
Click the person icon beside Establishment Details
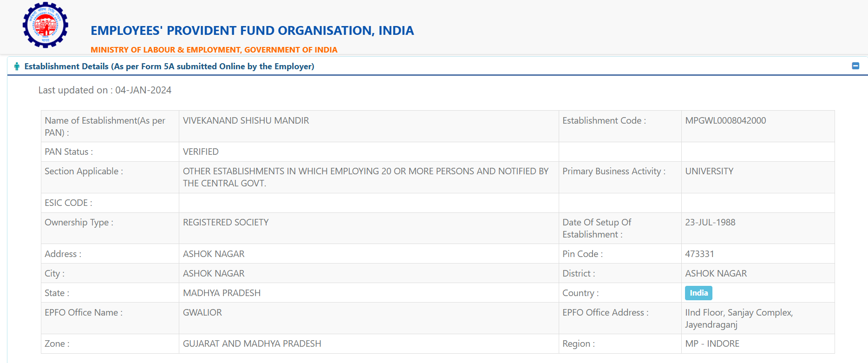coord(17,66)
